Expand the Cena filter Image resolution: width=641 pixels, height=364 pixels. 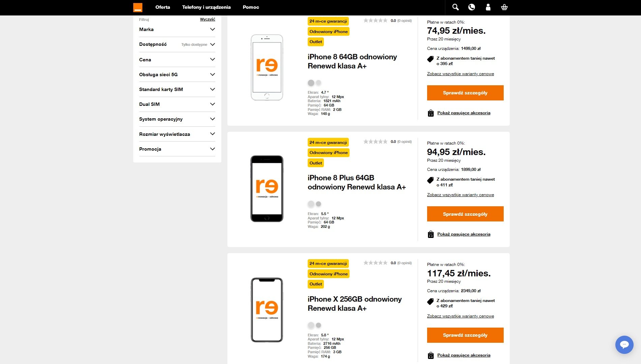pos(177,60)
